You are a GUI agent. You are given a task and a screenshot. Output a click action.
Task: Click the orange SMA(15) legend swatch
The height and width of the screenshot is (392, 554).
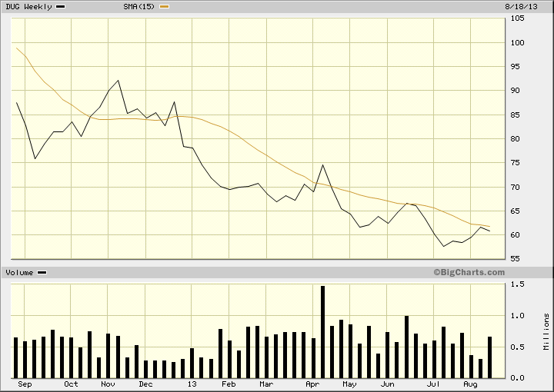point(165,7)
